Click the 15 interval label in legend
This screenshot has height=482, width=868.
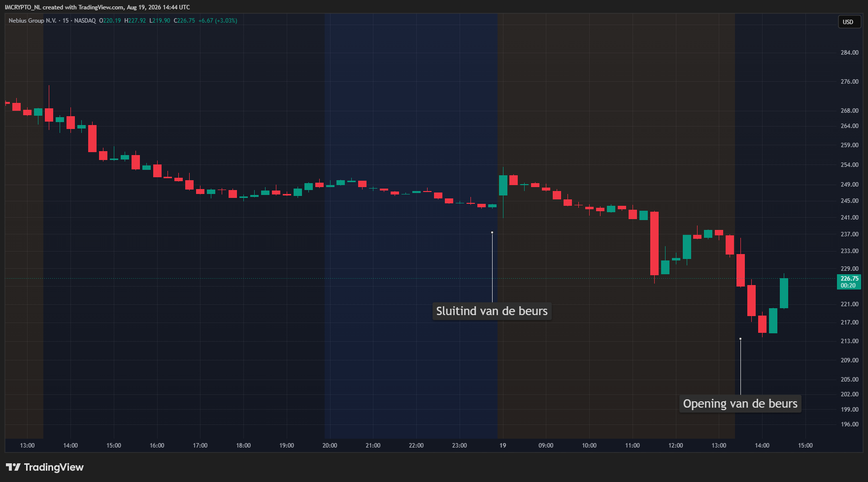[x=66, y=21]
